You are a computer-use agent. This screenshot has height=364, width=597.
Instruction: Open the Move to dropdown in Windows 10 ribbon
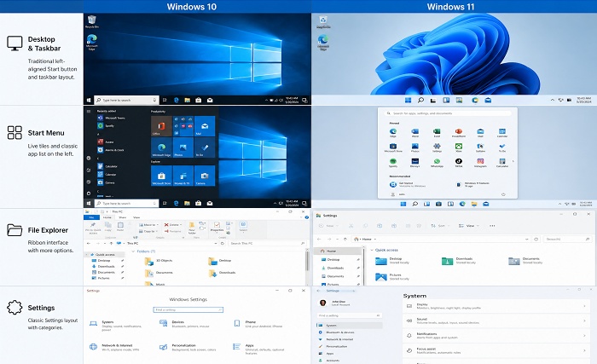148,225
